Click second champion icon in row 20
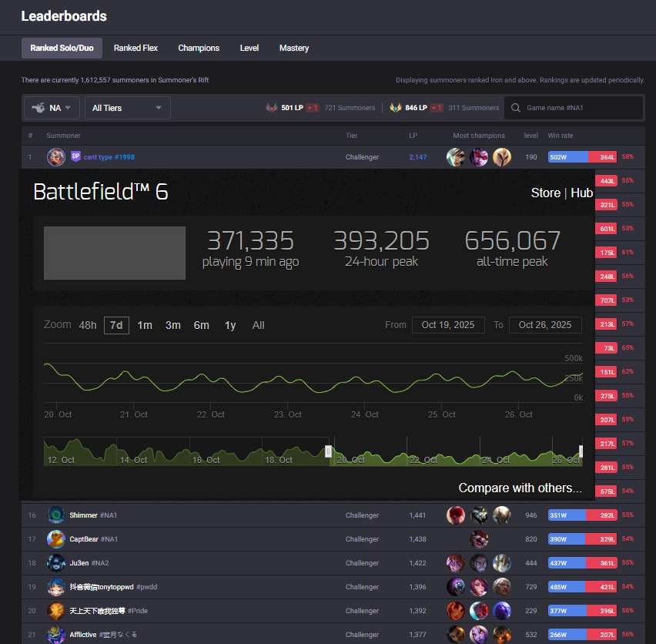The height and width of the screenshot is (644, 656). pyautogui.click(x=479, y=611)
